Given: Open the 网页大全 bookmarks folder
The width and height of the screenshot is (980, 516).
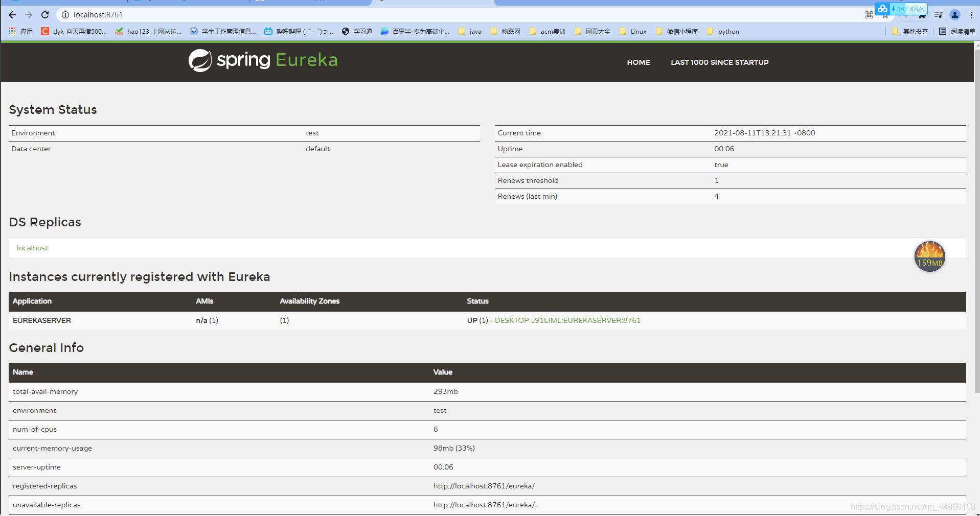Looking at the screenshot, I should [x=592, y=31].
